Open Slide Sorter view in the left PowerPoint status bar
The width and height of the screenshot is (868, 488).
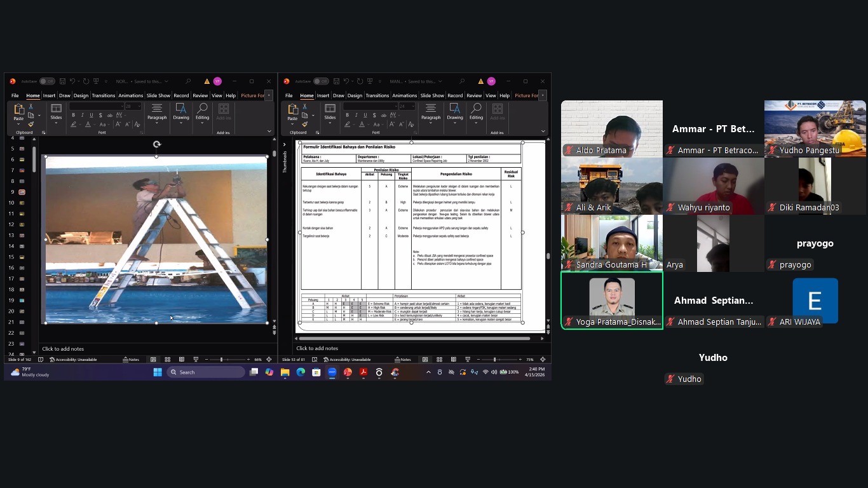pyautogui.click(x=167, y=360)
